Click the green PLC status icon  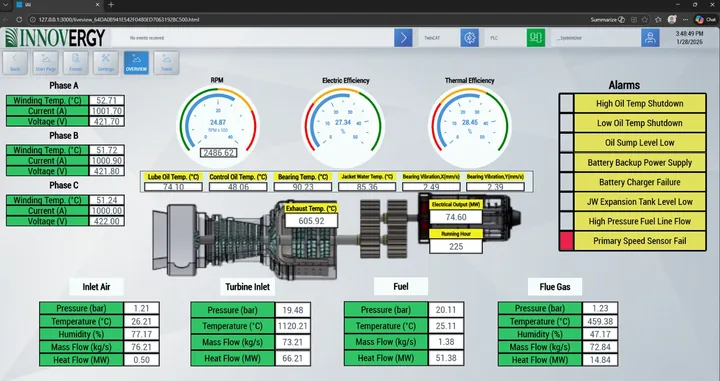pos(535,38)
